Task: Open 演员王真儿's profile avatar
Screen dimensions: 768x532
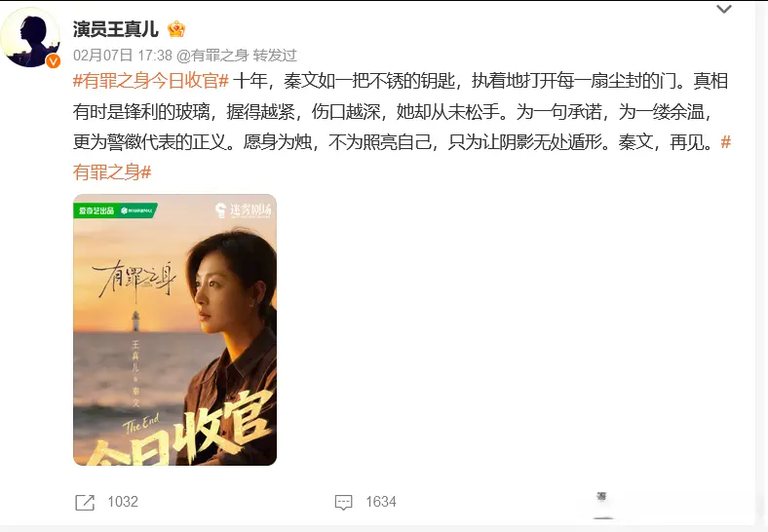Action: tap(30, 38)
